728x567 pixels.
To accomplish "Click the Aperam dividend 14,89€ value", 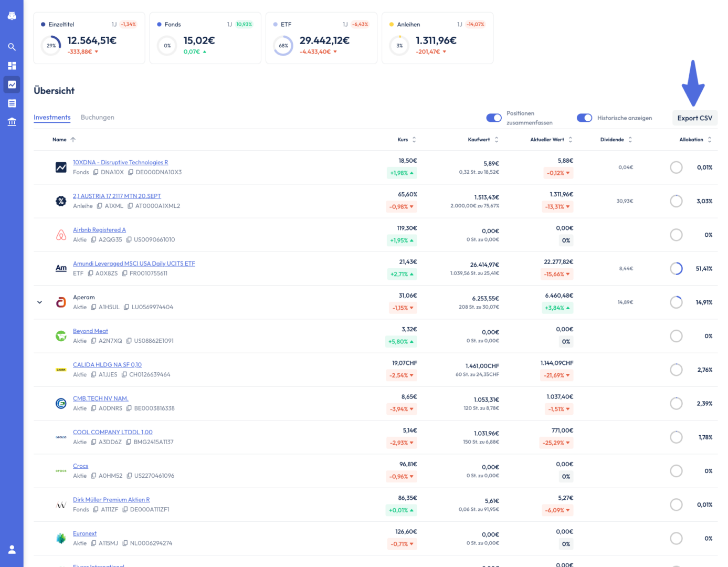I will 625,302.
